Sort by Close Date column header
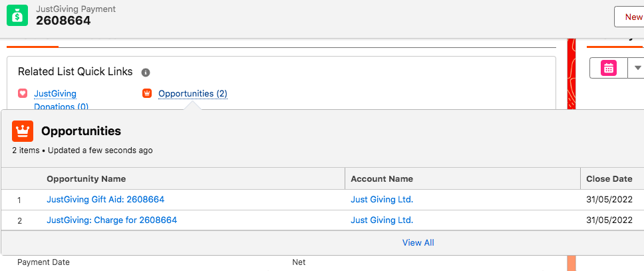644x271 pixels. (x=609, y=179)
